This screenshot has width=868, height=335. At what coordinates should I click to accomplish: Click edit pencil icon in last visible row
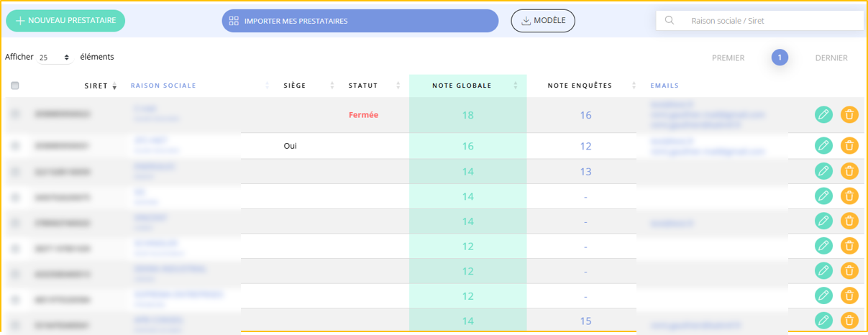tap(823, 321)
